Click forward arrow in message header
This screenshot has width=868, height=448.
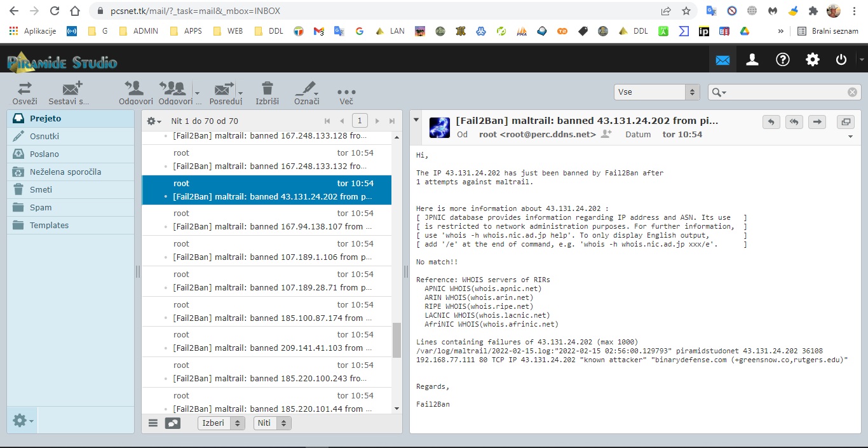[x=818, y=122]
